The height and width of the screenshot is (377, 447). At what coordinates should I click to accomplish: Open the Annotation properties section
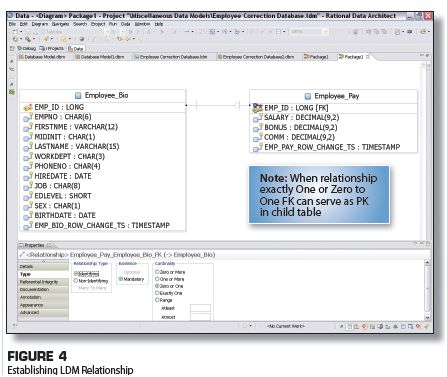pyautogui.click(x=43, y=297)
